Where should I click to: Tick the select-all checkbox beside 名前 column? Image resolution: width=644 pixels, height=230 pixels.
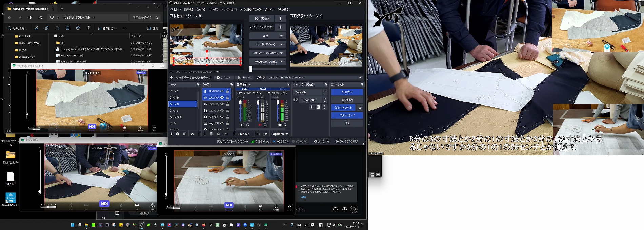(56, 36)
